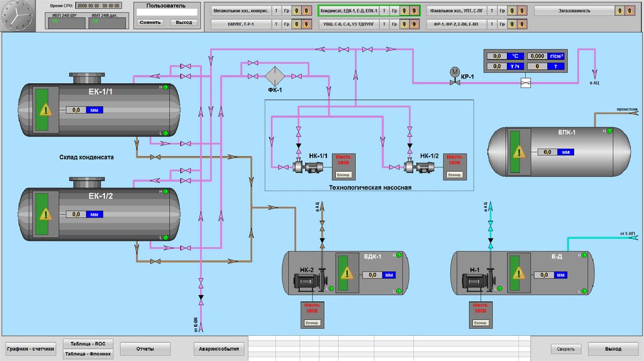
Task: Open the Конденсат, ЕДК-1, Е-Д, ЕПК-1 screen
Action: [x=349, y=11]
